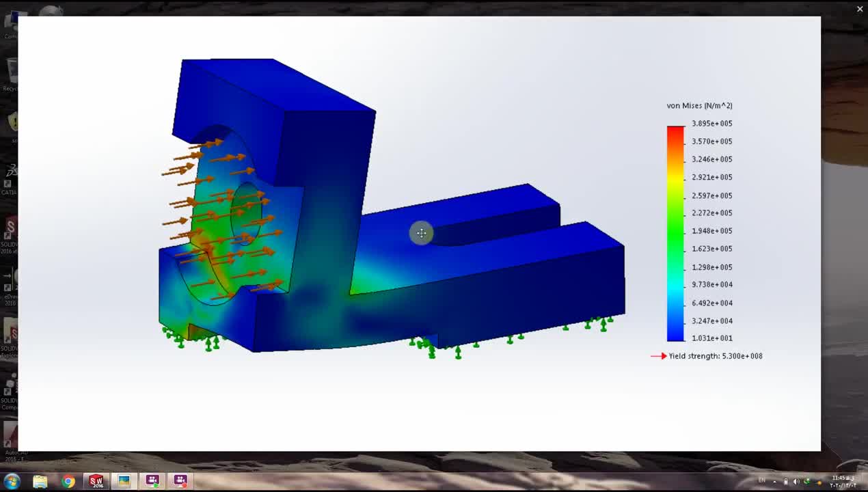Open File Explorer from the taskbar
Screen dimensions: 868x492
(x=40, y=481)
